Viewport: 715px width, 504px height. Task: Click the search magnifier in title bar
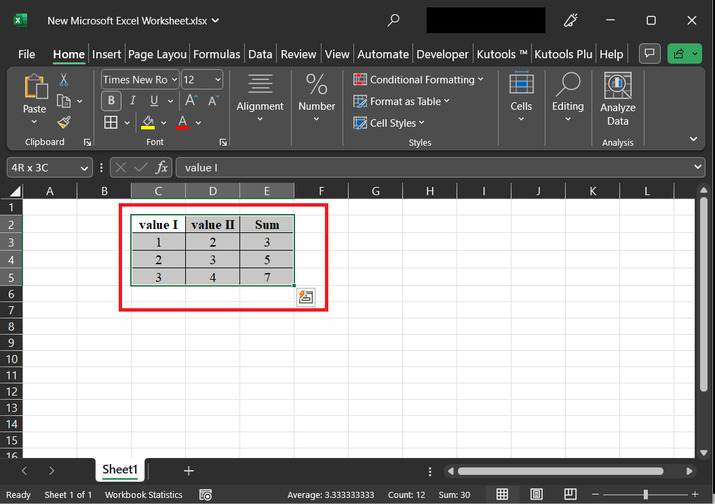394,20
